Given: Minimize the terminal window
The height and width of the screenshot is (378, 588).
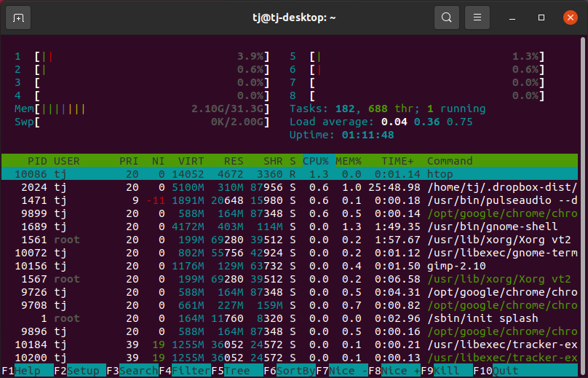Looking at the screenshot, I should tap(512, 17).
